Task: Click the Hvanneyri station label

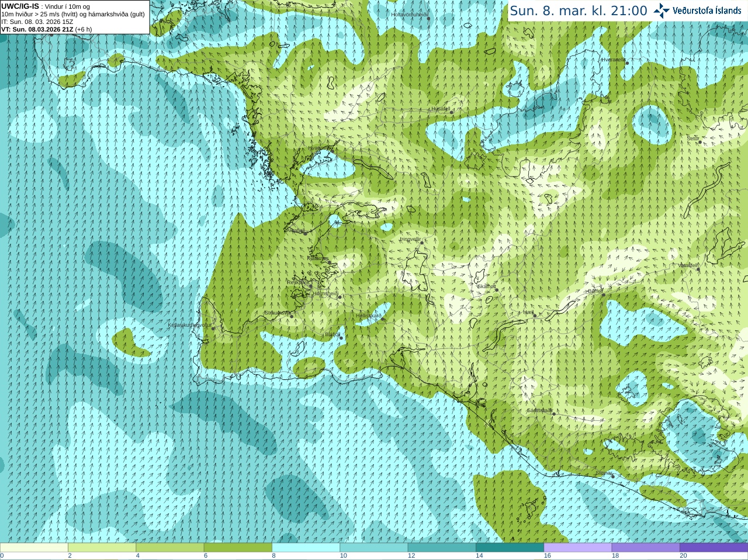Action: [319, 148]
